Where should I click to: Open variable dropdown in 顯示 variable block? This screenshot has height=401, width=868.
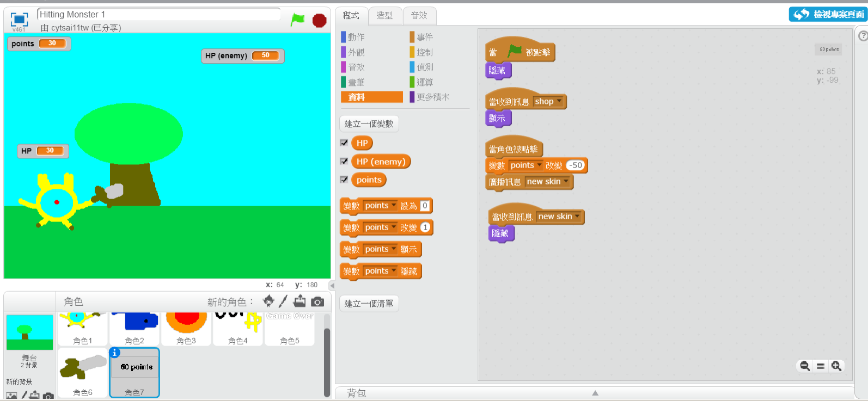(381, 249)
